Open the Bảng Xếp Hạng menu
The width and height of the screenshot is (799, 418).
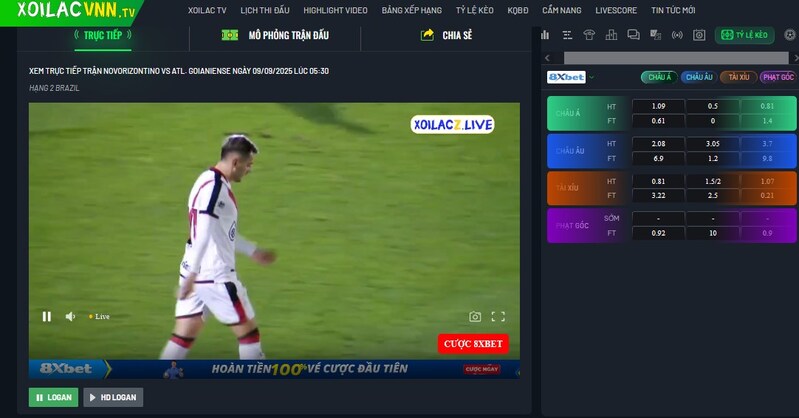point(412,10)
